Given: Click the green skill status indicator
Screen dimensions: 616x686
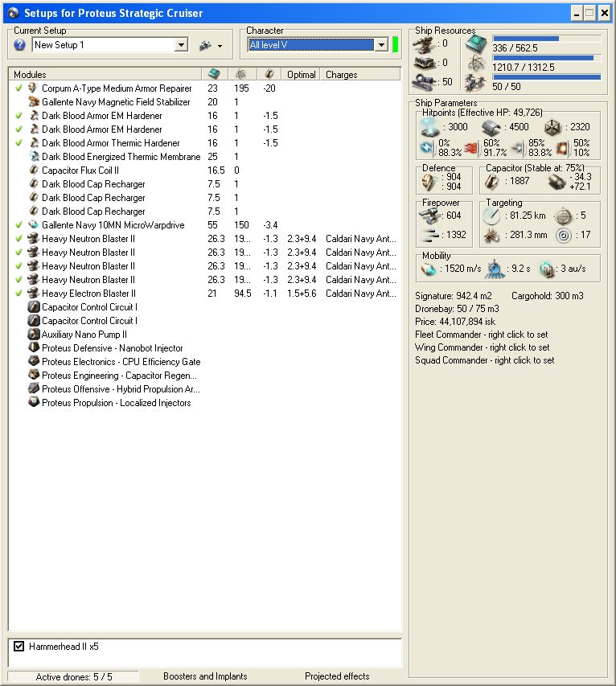Looking at the screenshot, I should coord(396,44).
